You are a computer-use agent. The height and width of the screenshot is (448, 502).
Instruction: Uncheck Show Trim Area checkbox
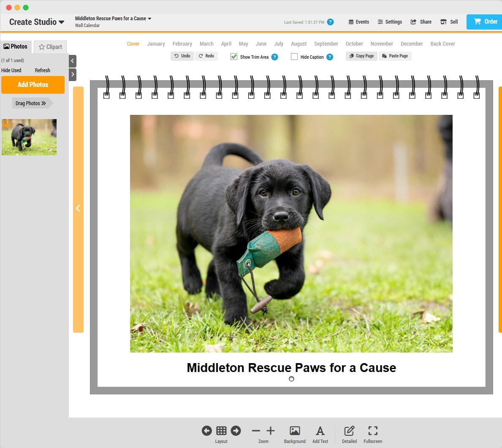[234, 57]
